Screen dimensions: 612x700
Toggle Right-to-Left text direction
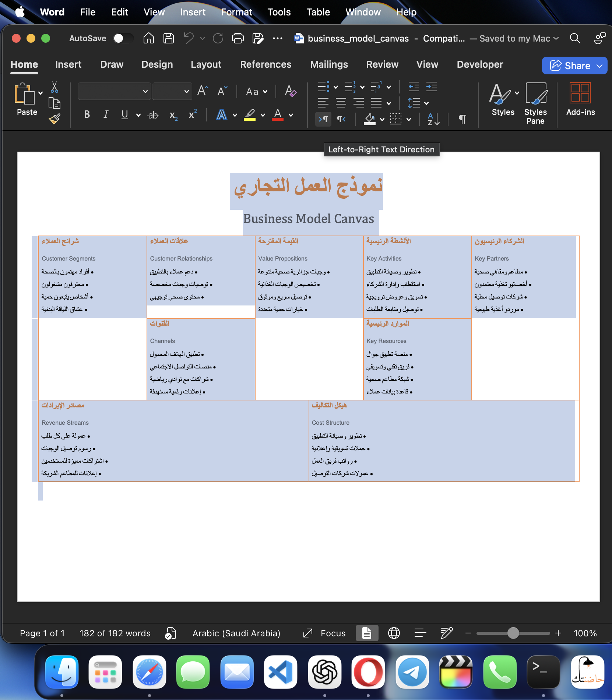click(x=341, y=119)
